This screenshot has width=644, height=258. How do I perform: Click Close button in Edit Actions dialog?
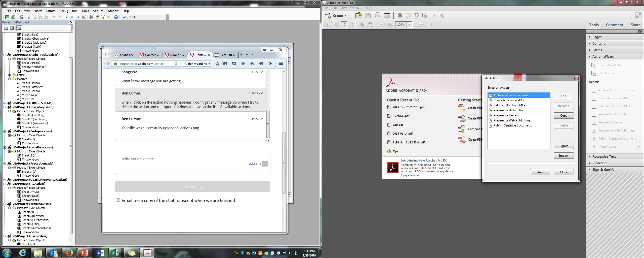pos(563,172)
